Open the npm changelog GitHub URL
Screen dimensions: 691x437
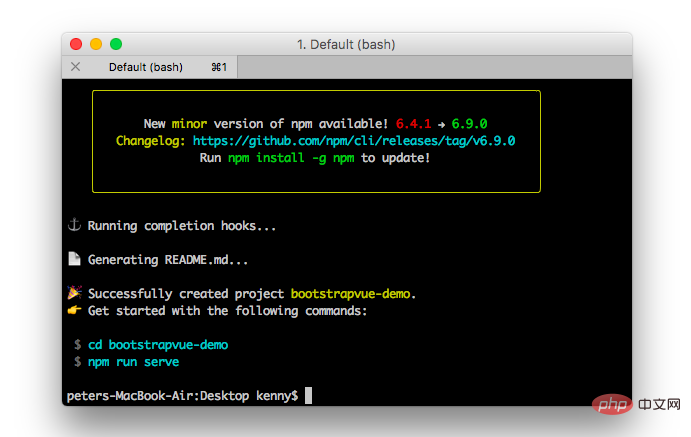click(x=354, y=141)
